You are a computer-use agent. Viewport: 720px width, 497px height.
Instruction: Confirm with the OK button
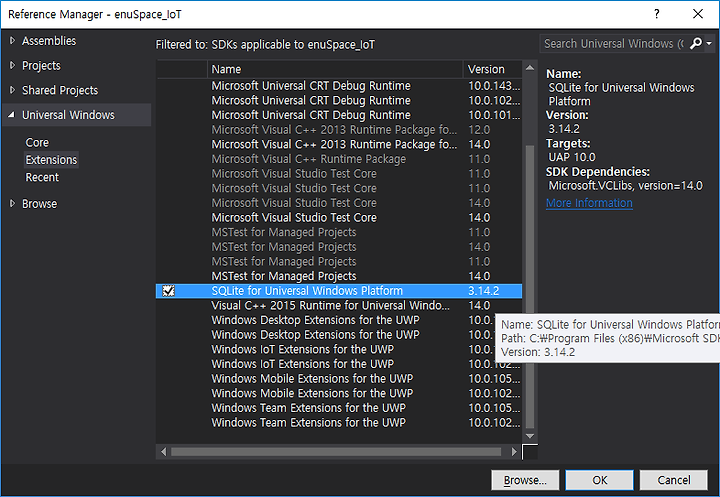pos(600,480)
